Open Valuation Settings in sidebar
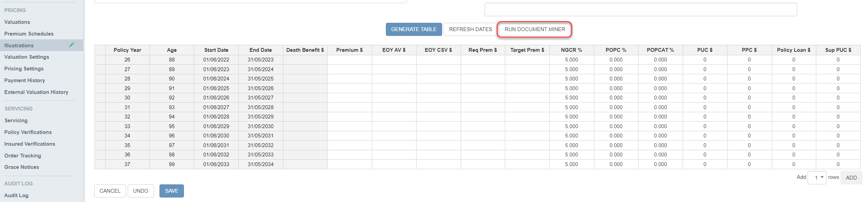Viewport: 868px width, 202px height. 27,57
